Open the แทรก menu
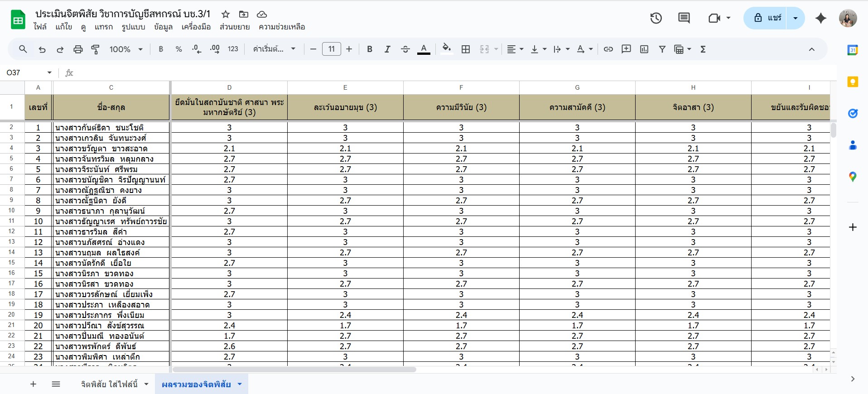 click(x=103, y=27)
